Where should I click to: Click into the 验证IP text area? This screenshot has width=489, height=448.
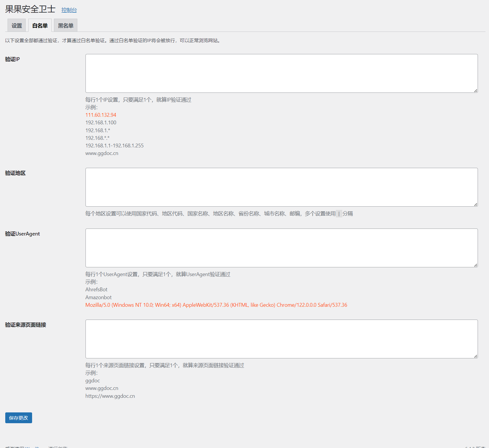click(282, 73)
